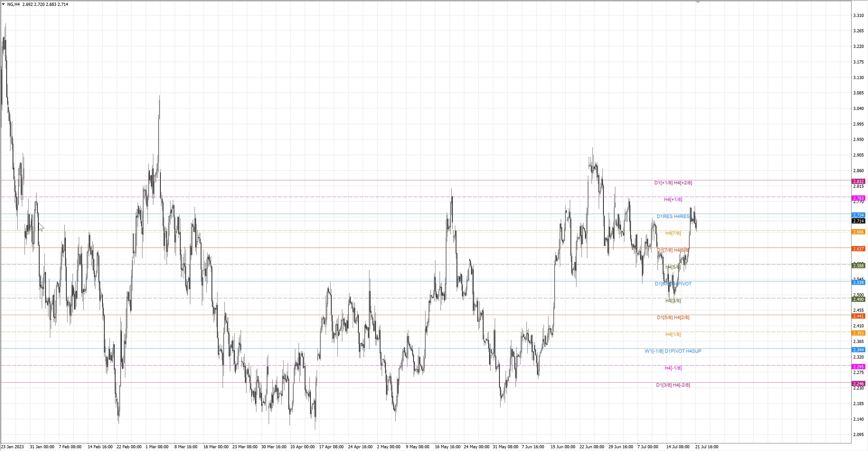Screen dimensions: 868x451
Task: Select the D1RES H4RES level label
Action: (x=673, y=216)
